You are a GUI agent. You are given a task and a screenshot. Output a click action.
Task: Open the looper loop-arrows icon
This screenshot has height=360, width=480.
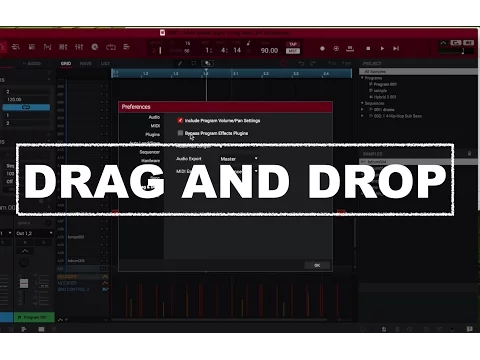click(x=111, y=47)
